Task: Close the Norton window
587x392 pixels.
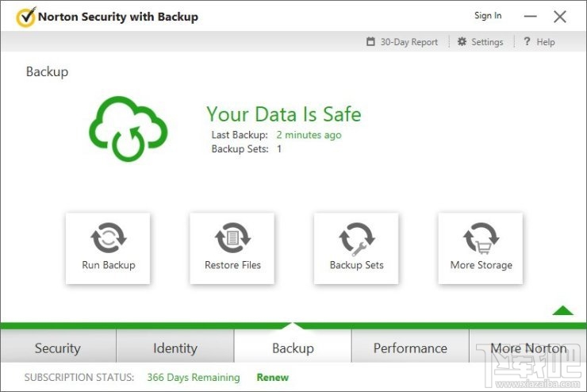Action: (x=560, y=17)
